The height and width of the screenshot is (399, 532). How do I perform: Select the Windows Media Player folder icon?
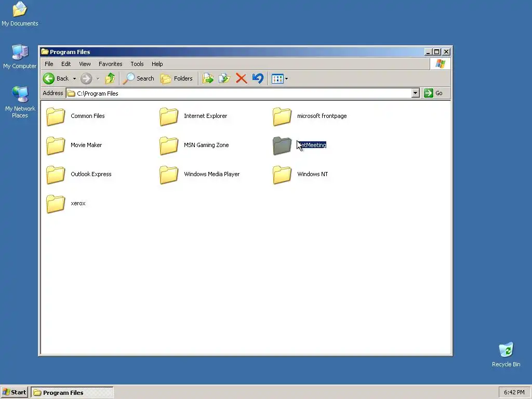pyautogui.click(x=169, y=175)
